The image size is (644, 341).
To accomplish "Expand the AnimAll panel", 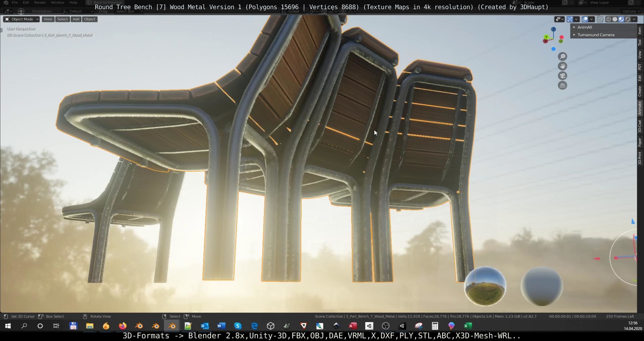I will pyautogui.click(x=585, y=27).
